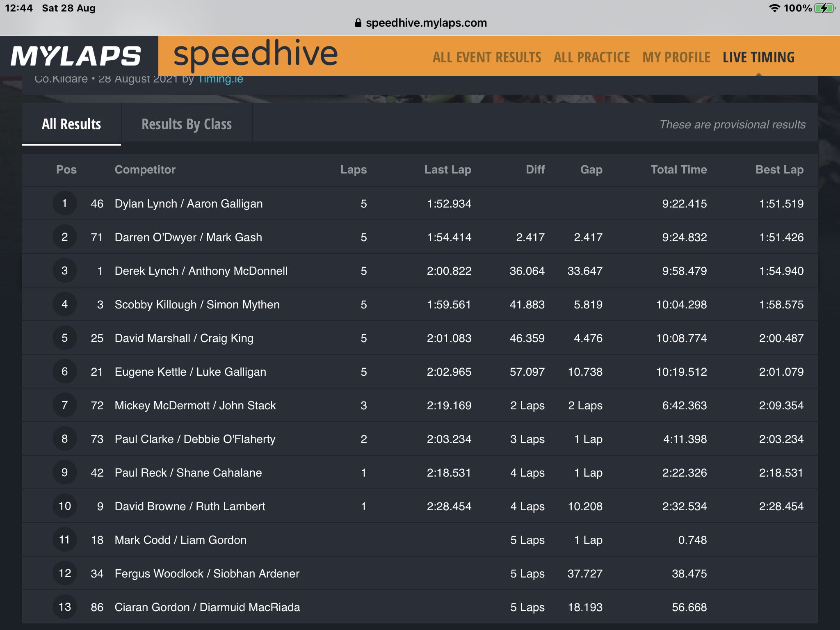Select Paul Clarke / Debbie O'Flaherty row
The image size is (840, 630).
tap(420, 439)
